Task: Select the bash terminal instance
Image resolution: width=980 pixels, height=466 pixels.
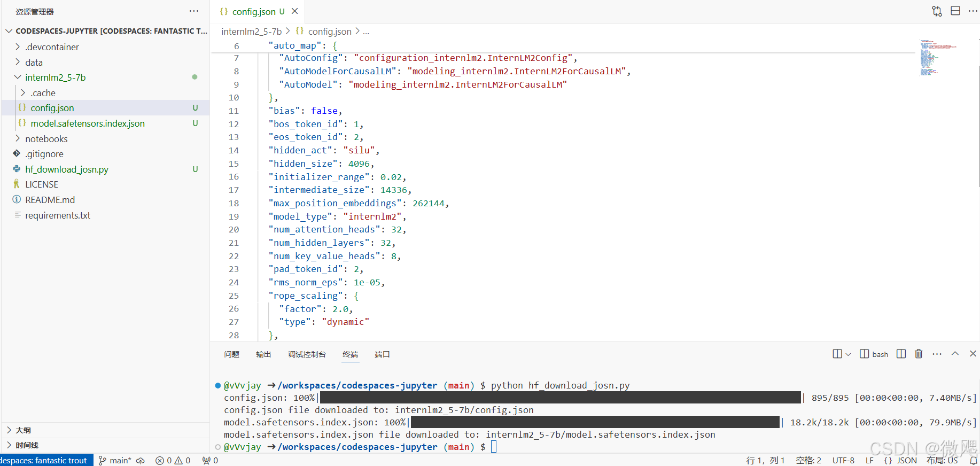Action: [x=874, y=354]
